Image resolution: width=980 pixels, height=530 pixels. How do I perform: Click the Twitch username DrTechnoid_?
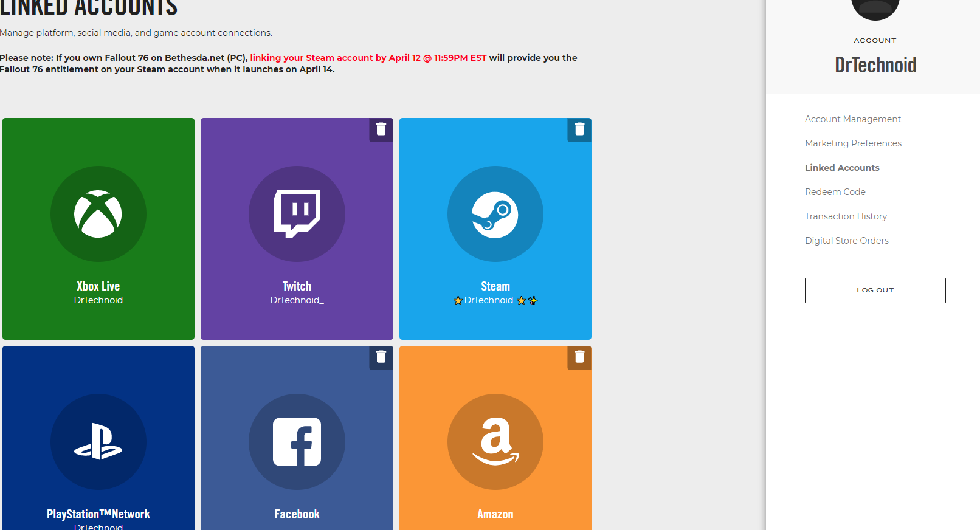tap(297, 300)
